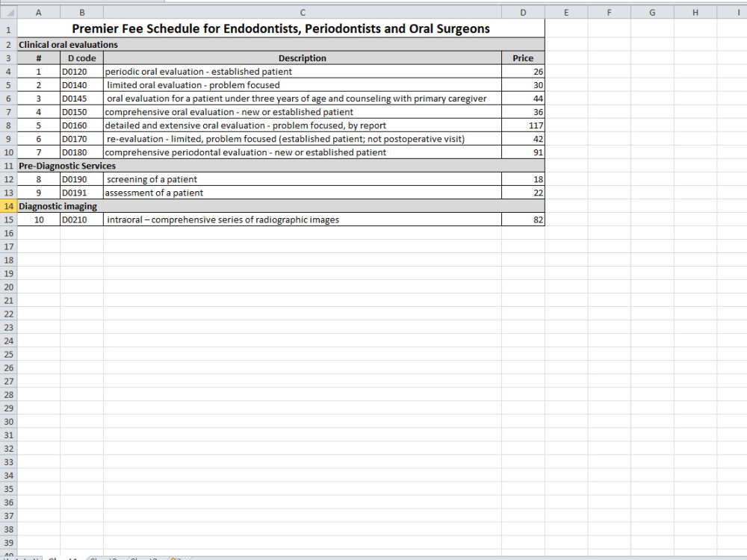Click the 'Diagnostic imaging' section row
The width and height of the screenshot is (747, 560).
click(281, 206)
